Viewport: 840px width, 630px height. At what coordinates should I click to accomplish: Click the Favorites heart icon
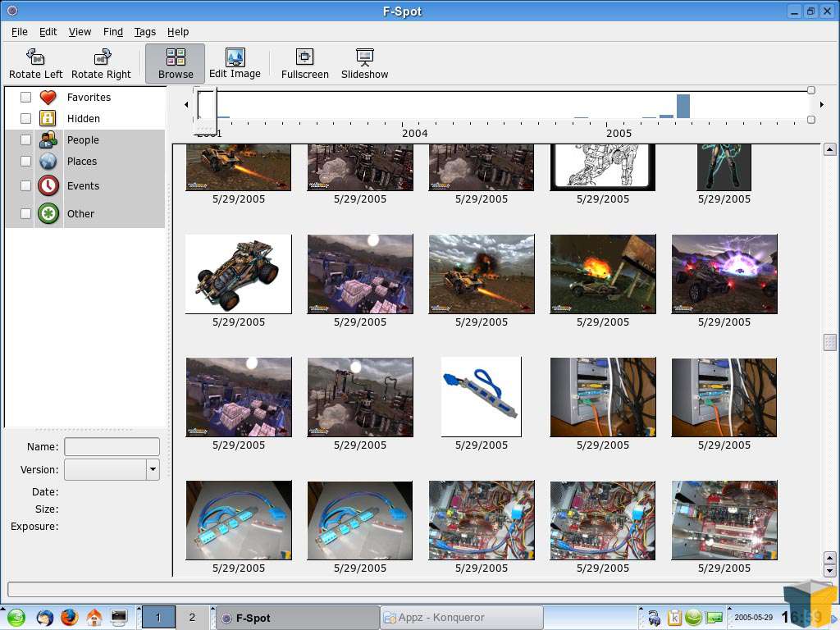tap(48, 97)
